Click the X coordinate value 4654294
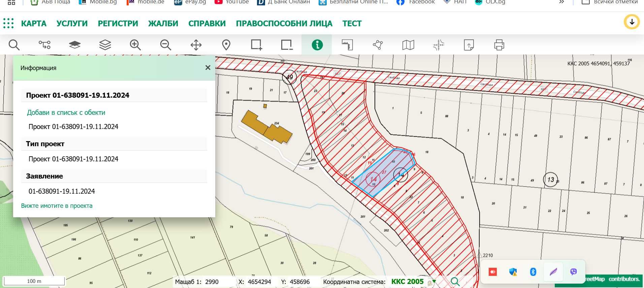Image resolution: width=644 pixels, height=288 pixels. point(259,282)
